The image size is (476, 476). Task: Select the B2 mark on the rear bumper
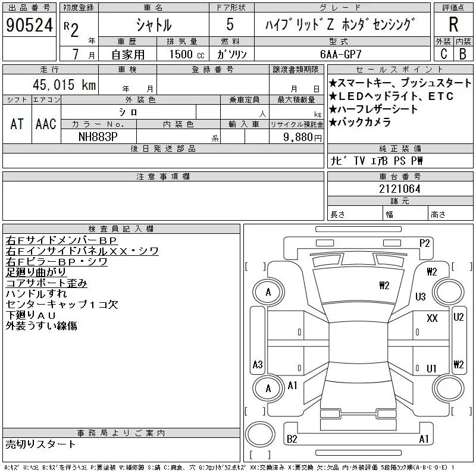(292, 439)
